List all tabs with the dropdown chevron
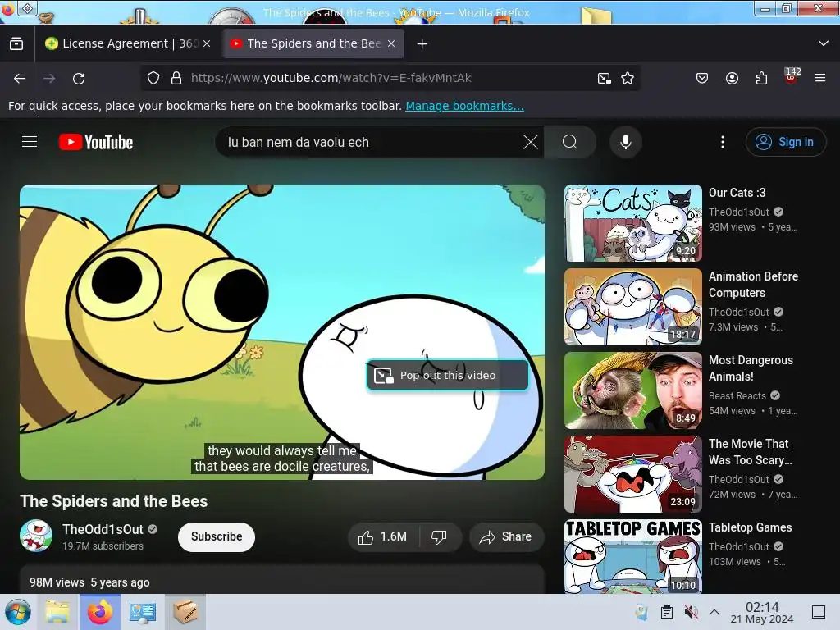The image size is (840, 630). [x=824, y=43]
